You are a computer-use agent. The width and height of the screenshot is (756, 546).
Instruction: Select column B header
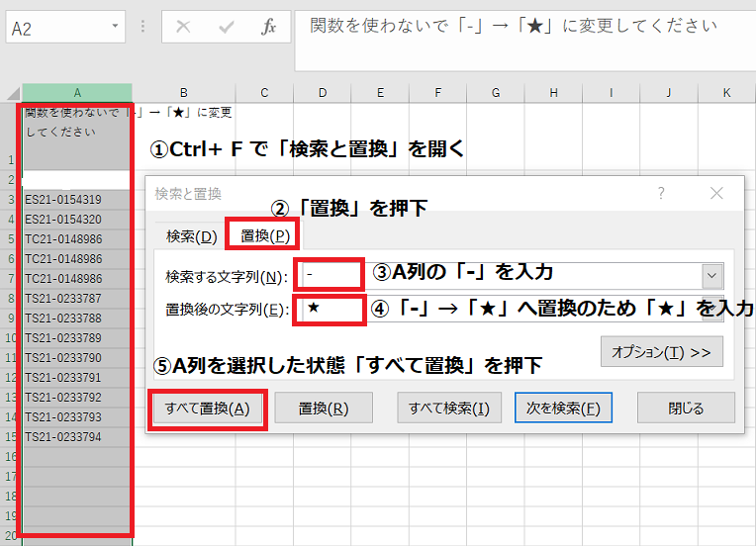[184, 93]
